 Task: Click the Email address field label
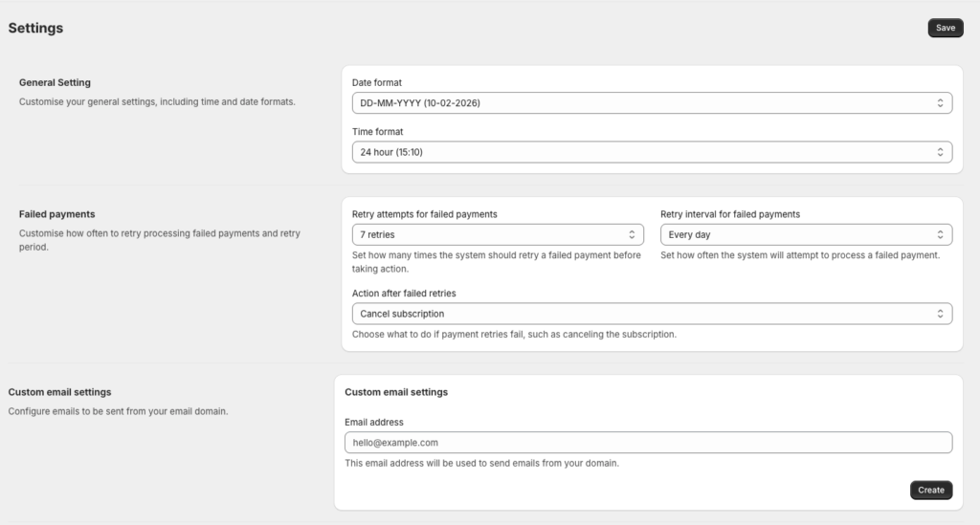373,422
